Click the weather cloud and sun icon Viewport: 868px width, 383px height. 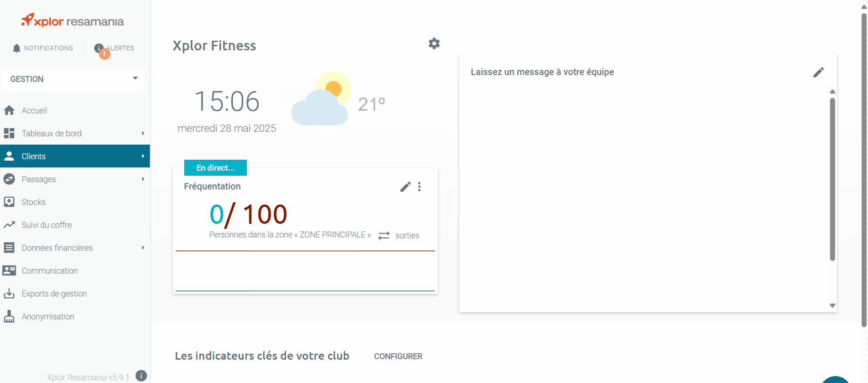pos(321,98)
